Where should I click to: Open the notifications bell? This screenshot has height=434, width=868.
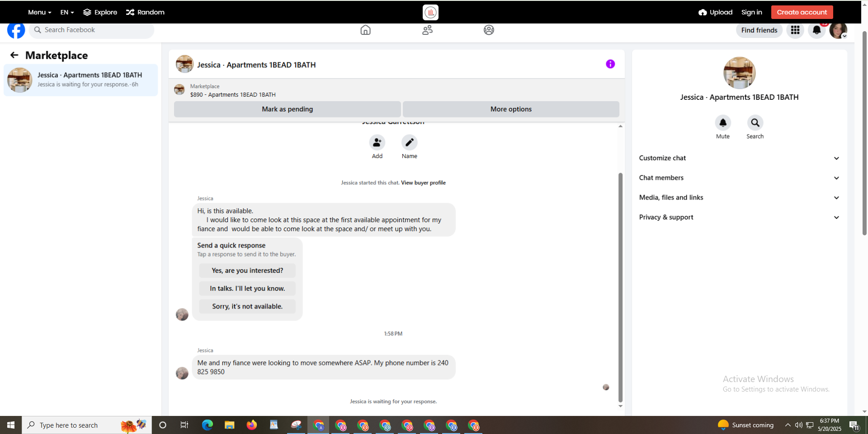pyautogui.click(x=816, y=30)
